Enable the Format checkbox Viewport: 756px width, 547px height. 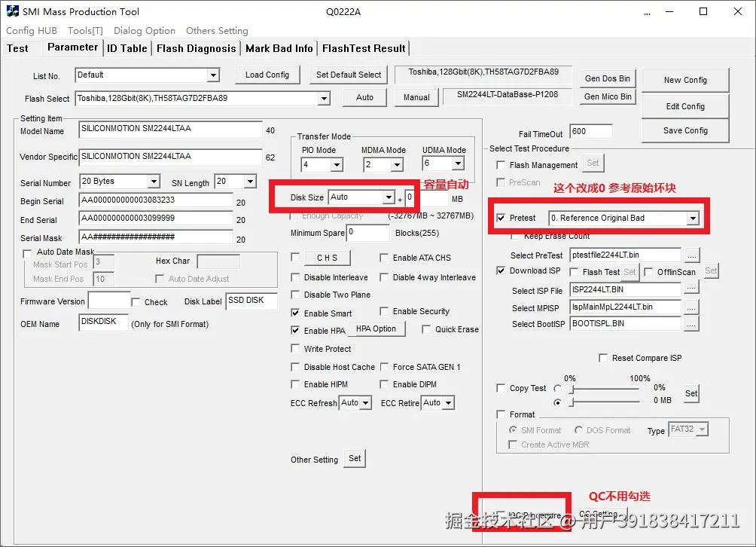[x=501, y=414]
